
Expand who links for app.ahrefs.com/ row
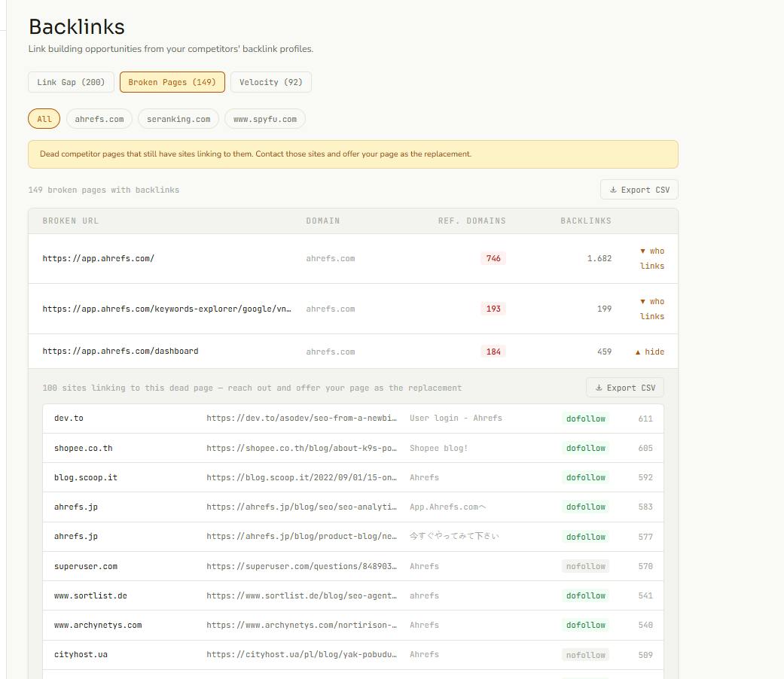pyautogui.click(x=652, y=258)
